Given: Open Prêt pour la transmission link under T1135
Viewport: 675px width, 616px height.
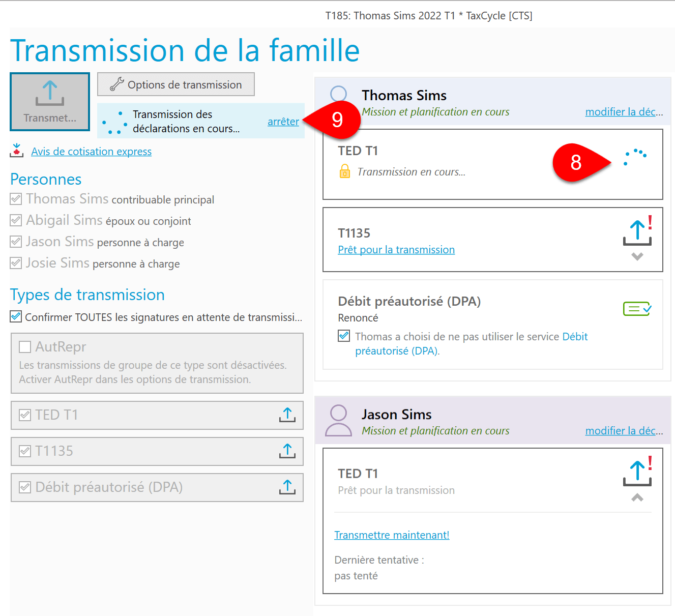Looking at the screenshot, I should point(396,250).
